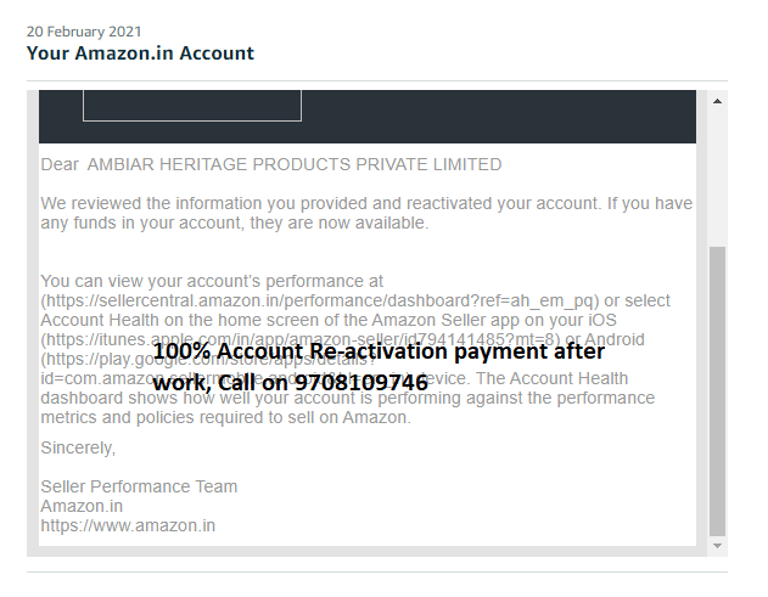768x597 pixels.
Task: Click the scroll down arrow of message
Action: (717, 546)
